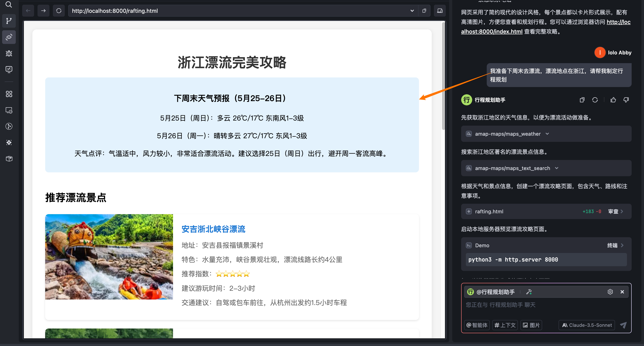Give thumbs up to response
This screenshot has width=644, height=346.
pos(613,100)
